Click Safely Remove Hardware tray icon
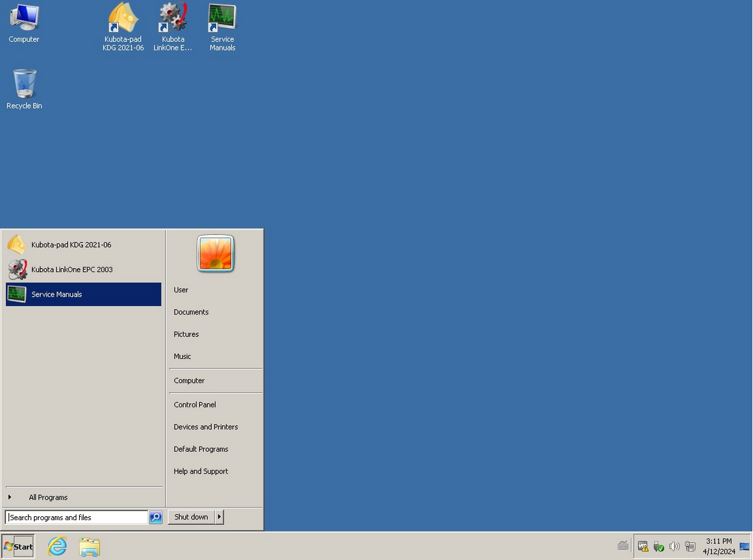 tap(659, 546)
